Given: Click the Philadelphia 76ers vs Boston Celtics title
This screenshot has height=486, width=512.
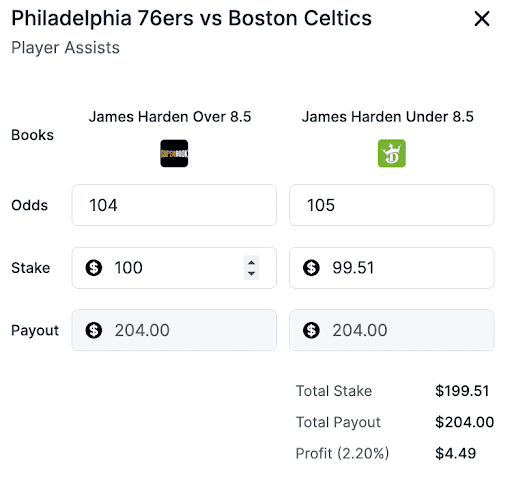Looking at the screenshot, I should pyautogui.click(x=192, y=18).
